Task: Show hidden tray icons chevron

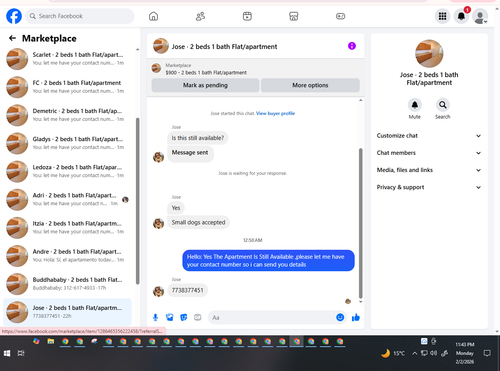Action: pos(414,353)
